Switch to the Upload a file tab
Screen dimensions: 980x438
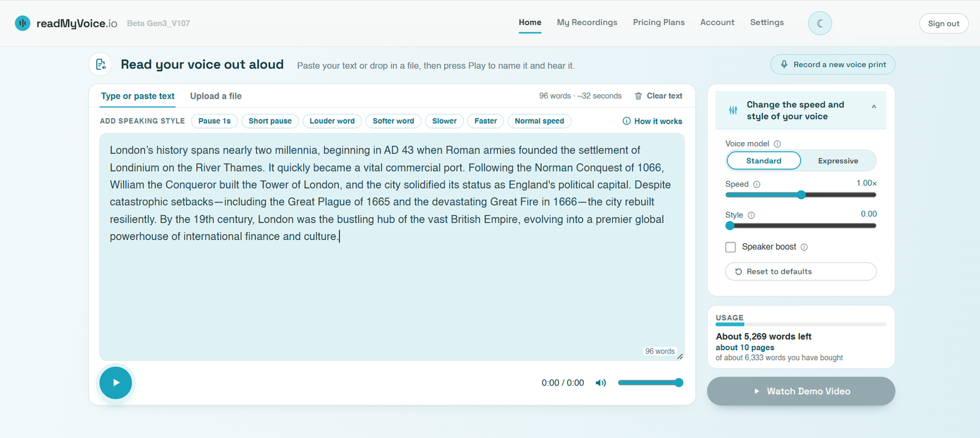[216, 96]
